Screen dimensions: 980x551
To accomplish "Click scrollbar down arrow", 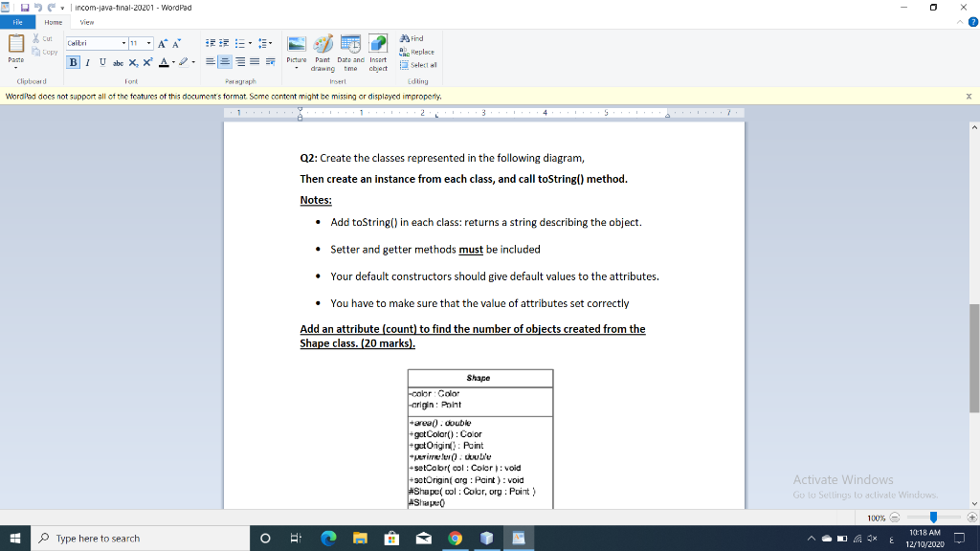I will (974, 503).
